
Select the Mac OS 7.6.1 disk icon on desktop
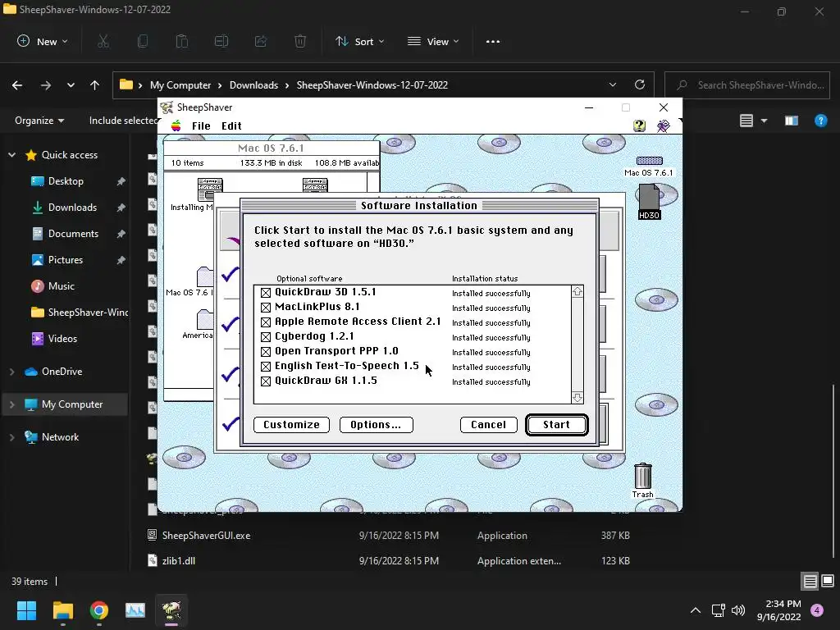(x=649, y=166)
